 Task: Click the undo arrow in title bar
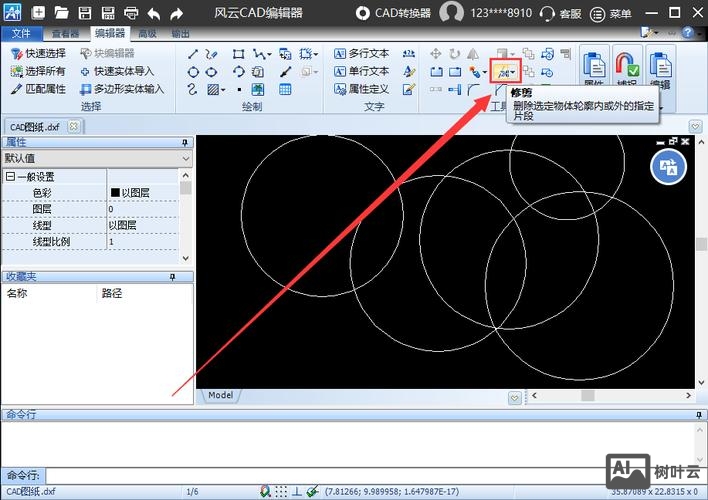[x=154, y=14]
